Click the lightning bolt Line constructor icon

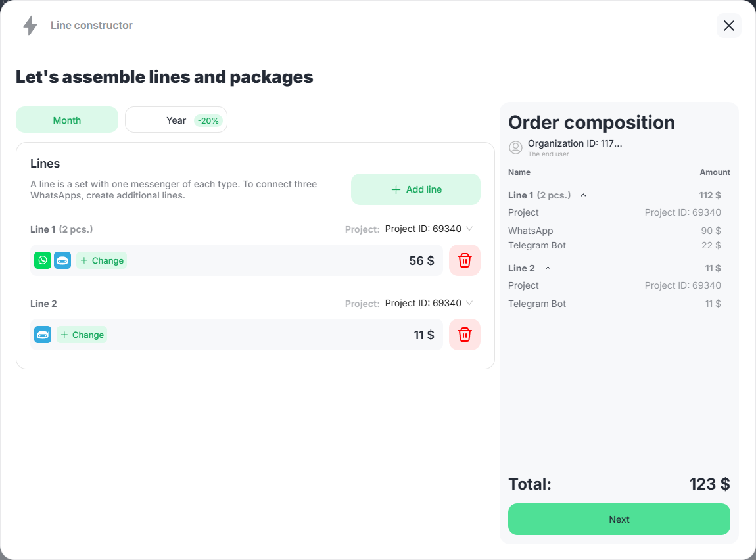(x=30, y=26)
